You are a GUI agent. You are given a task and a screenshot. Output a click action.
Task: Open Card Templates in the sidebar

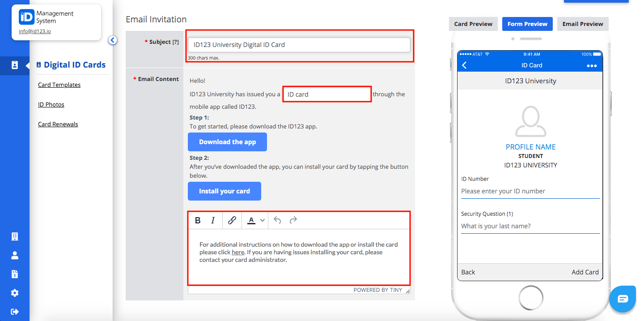[x=59, y=85]
